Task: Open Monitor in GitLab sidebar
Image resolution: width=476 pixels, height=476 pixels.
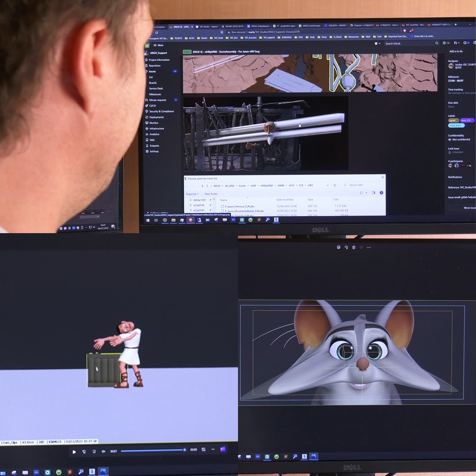Action: pyautogui.click(x=152, y=123)
